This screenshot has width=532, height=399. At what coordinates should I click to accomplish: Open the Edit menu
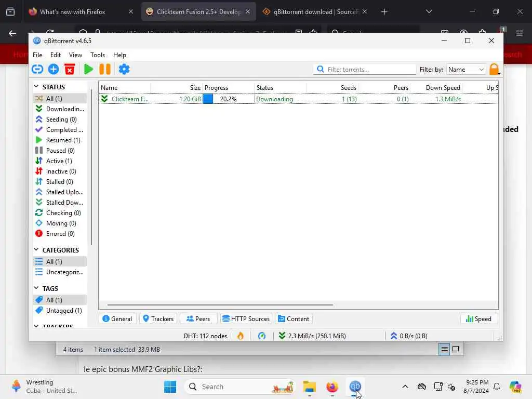[55, 55]
